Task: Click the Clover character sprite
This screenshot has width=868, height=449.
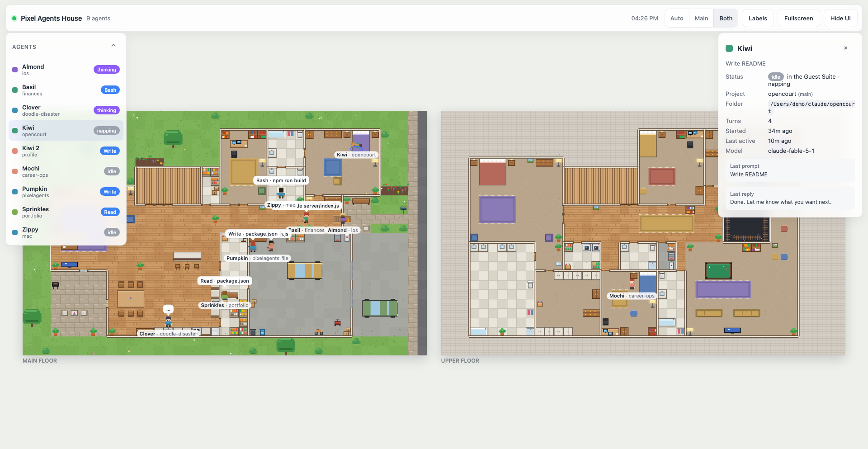Action: click(x=168, y=321)
